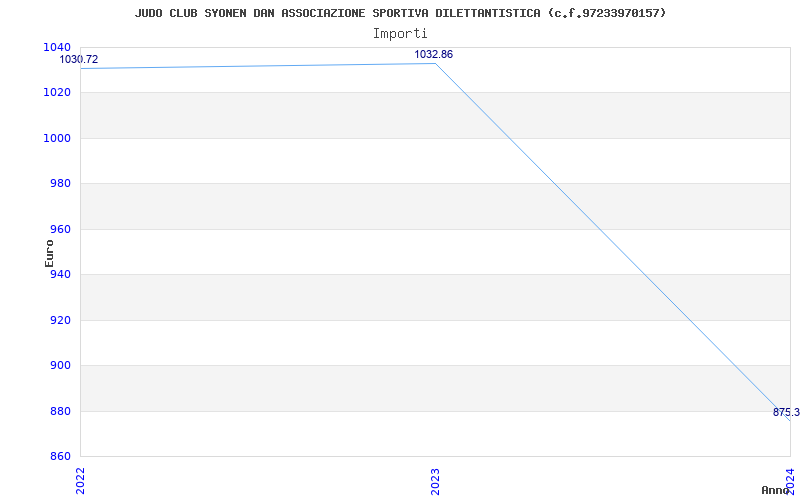Click the 1020 y-axis tick label
This screenshot has height=500, width=800.
click(57, 93)
